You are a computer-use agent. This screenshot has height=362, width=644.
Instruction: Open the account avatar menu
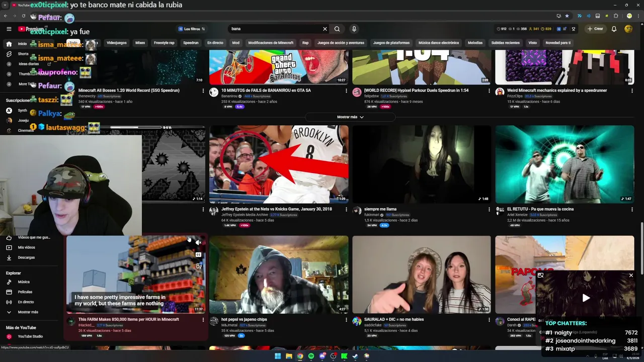tap(628, 29)
